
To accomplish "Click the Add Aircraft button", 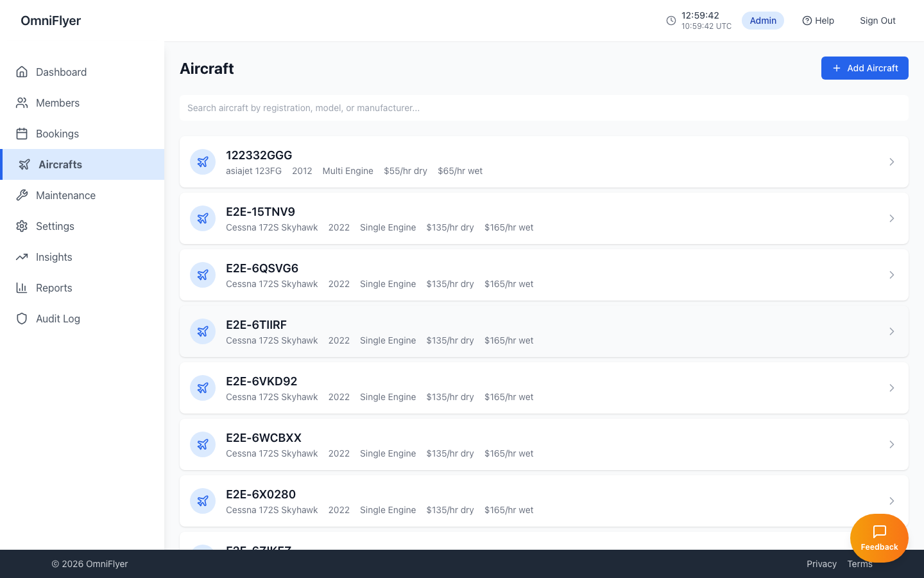I will (865, 68).
